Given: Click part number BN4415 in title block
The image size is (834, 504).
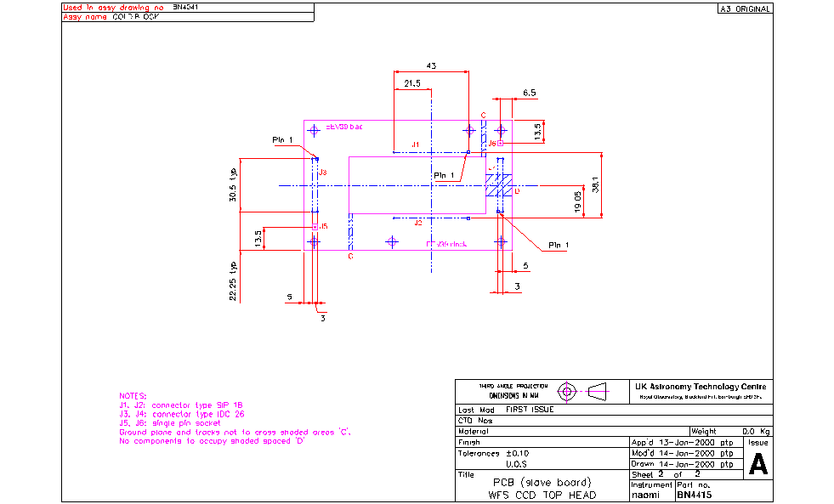Looking at the screenshot, I should [x=695, y=495].
